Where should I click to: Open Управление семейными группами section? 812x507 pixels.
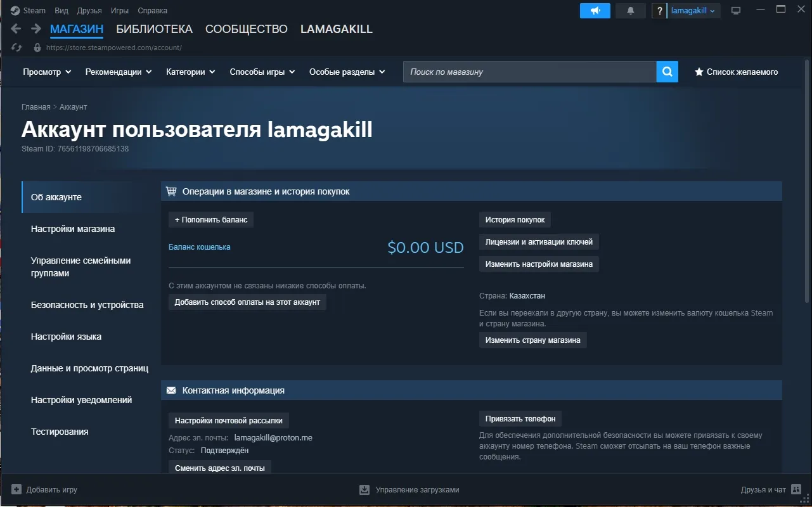tap(91, 267)
